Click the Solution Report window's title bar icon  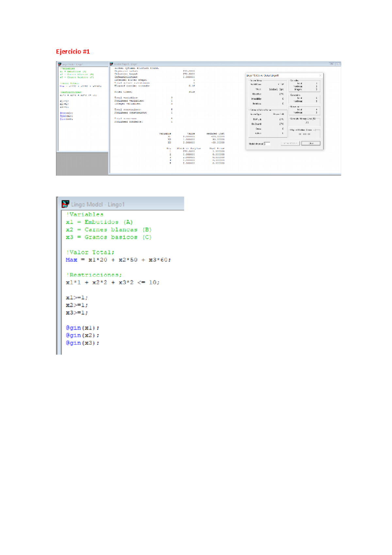[111, 64]
